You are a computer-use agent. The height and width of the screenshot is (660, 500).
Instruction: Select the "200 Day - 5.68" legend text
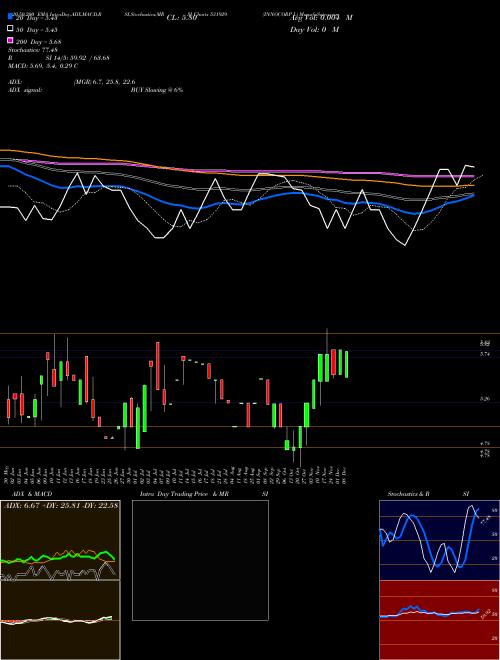coord(38,42)
